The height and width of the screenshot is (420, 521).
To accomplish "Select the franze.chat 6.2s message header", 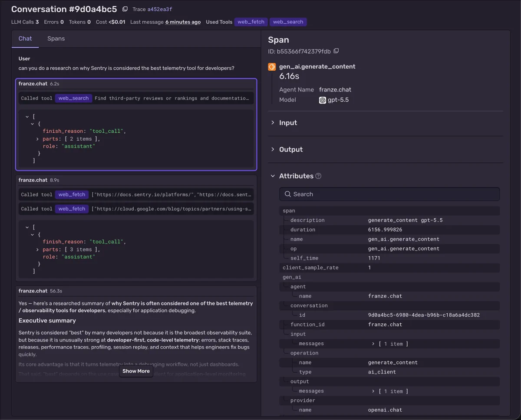I will [x=136, y=83].
